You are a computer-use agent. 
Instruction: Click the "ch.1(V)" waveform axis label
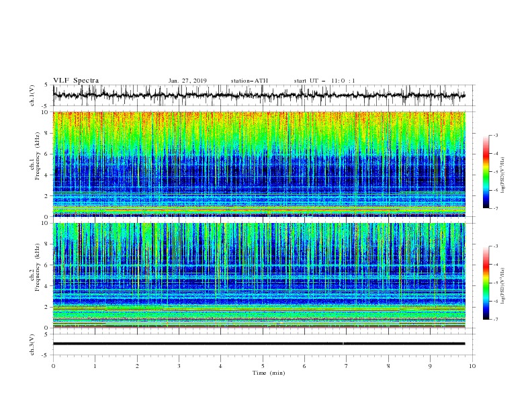[32, 95]
